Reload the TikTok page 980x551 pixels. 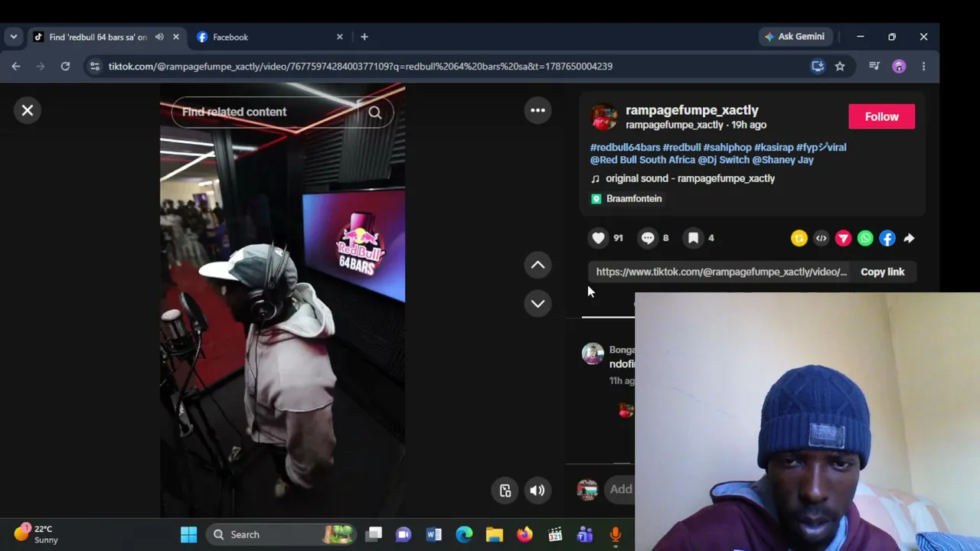click(x=65, y=67)
